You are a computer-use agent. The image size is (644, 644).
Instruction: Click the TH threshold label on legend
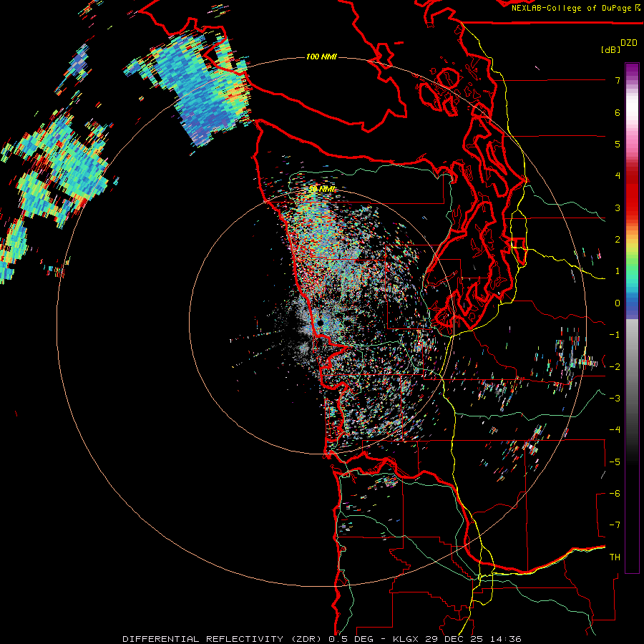[615, 557]
